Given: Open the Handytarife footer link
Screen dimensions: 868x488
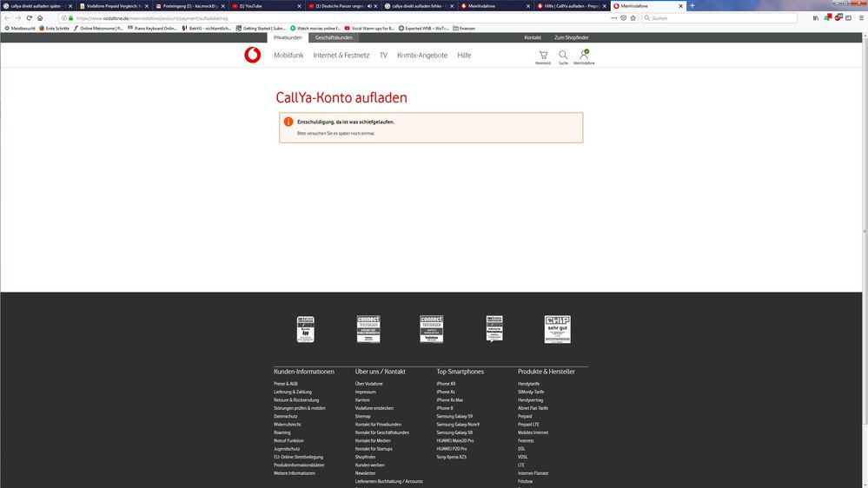Looking at the screenshot, I should [528, 384].
